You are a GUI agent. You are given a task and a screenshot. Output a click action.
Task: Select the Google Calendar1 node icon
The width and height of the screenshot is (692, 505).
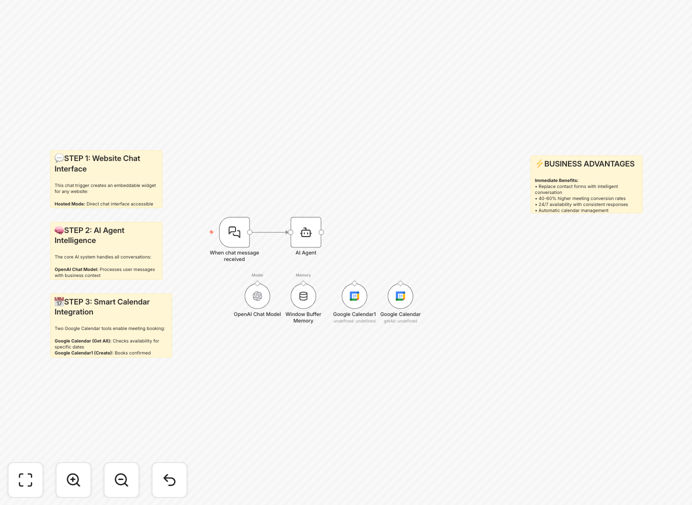pos(354,296)
